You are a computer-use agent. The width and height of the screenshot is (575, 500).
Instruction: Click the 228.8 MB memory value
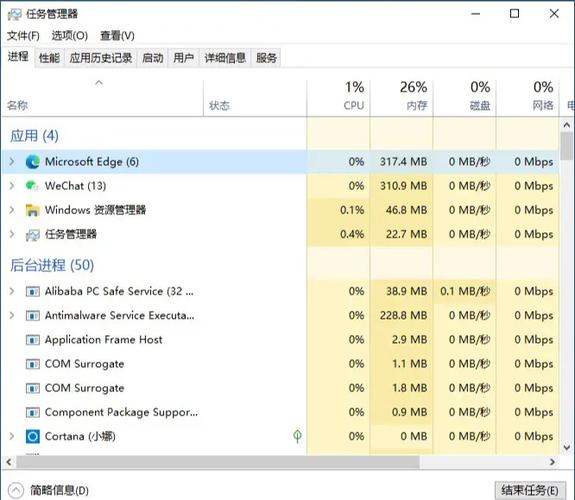click(403, 315)
